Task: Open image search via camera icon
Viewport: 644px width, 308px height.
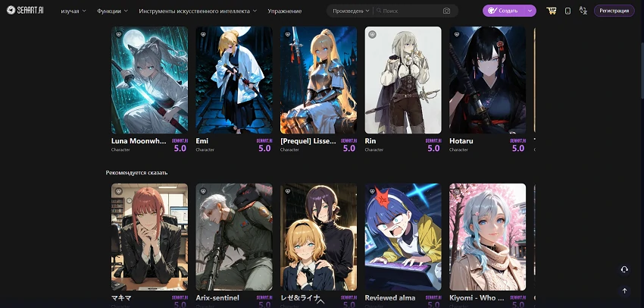Action: [446, 11]
